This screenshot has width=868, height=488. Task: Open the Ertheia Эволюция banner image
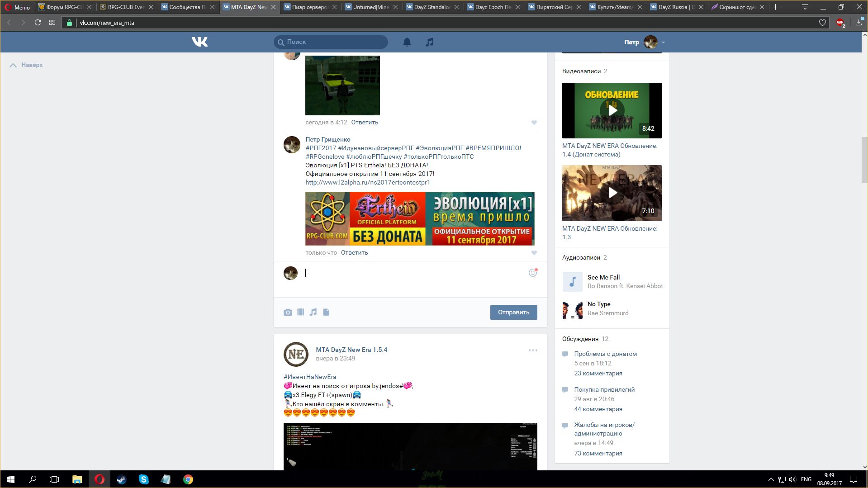click(420, 218)
